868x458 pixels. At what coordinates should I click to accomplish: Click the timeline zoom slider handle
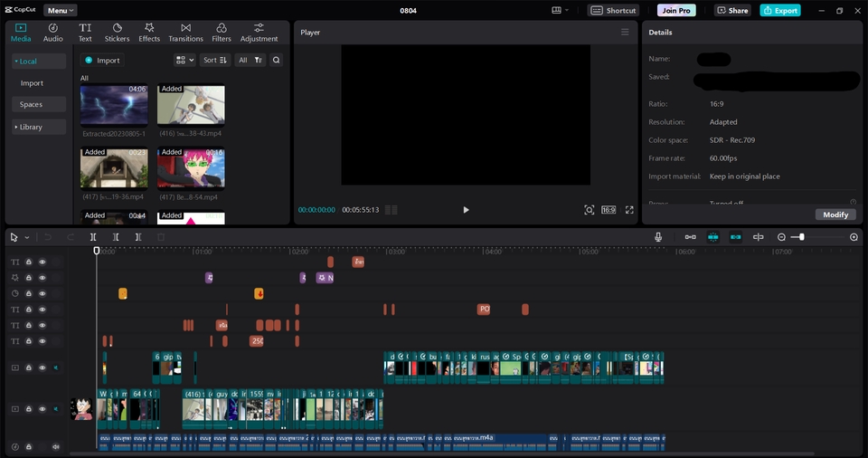click(801, 237)
